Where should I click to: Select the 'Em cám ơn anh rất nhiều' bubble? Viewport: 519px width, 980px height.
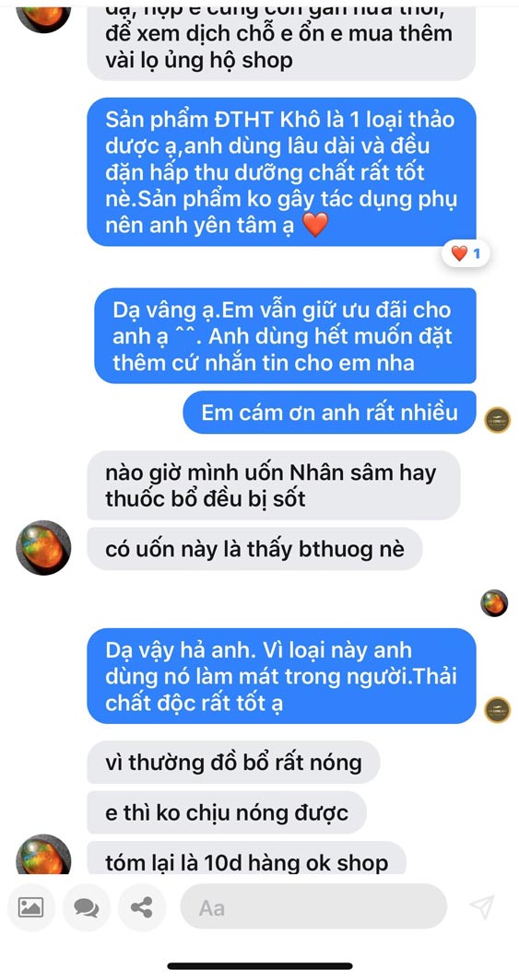pyautogui.click(x=329, y=413)
